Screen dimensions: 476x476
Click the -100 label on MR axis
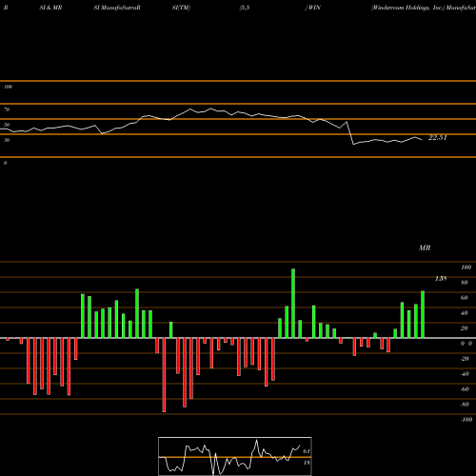(466, 420)
